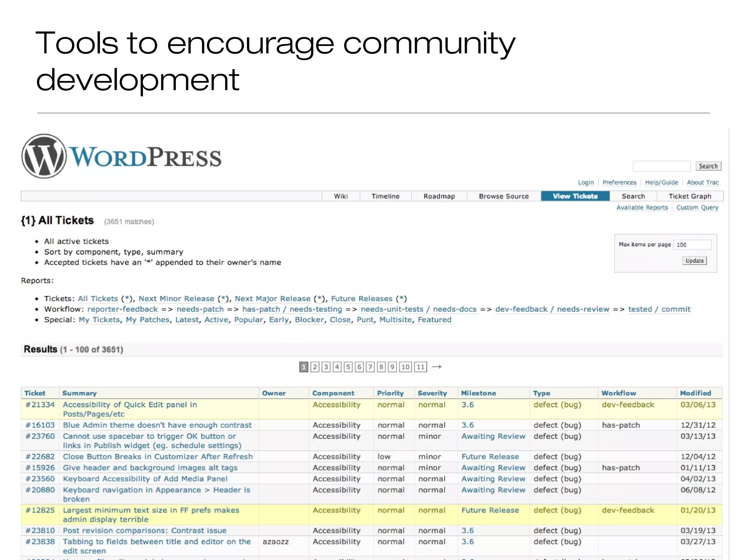The height and width of the screenshot is (560, 747).
Task: Open the Help/Guide link
Action: (x=661, y=183)
